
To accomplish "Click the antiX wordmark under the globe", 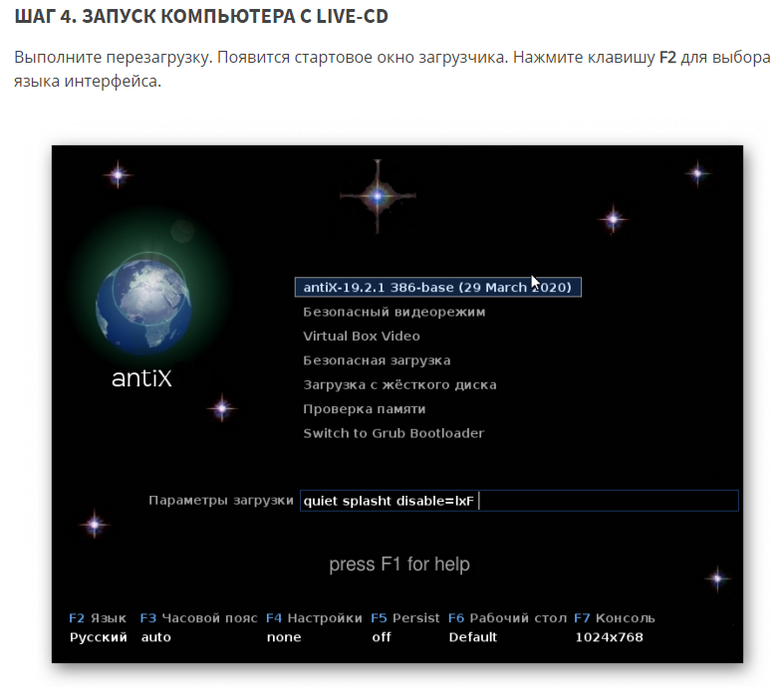I will (x=141, y=378).
